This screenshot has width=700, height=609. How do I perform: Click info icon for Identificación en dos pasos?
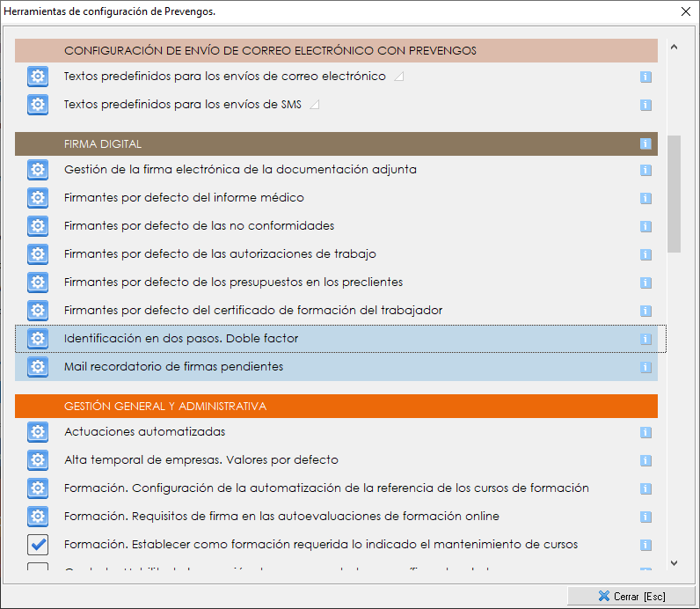point(645,339)
